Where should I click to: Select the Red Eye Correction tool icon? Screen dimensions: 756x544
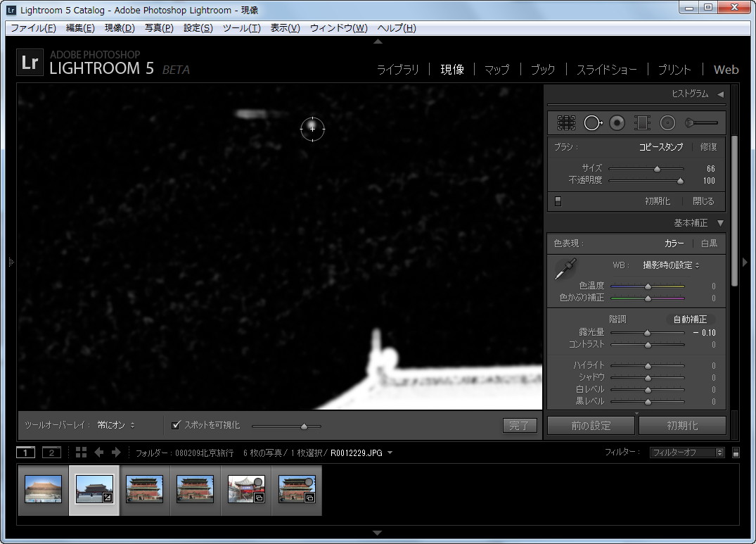617,123
